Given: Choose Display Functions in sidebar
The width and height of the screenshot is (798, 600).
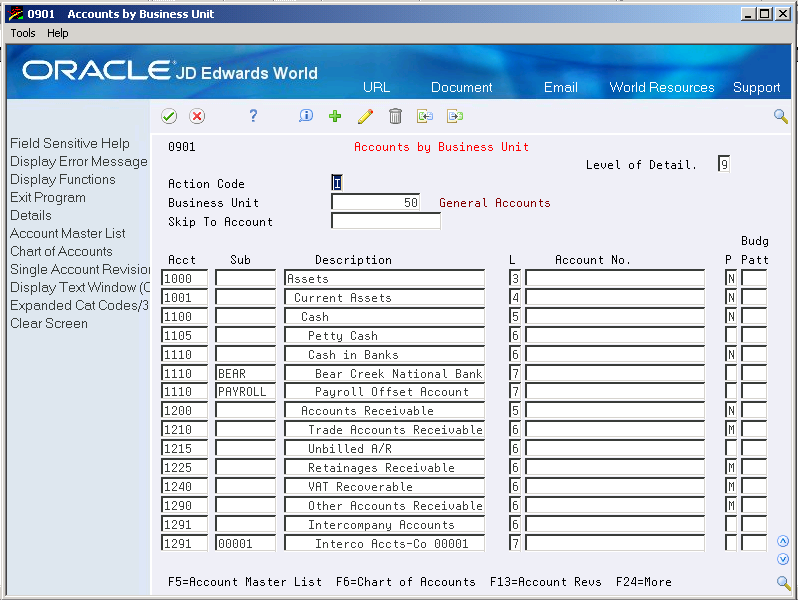Looking at the screenshot, I should click(63, 180).
